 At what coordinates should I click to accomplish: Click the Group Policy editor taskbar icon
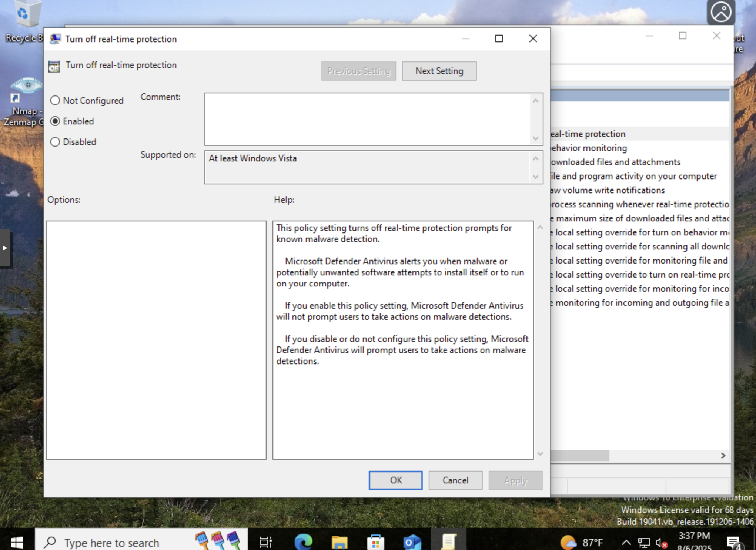pos(448,542)
